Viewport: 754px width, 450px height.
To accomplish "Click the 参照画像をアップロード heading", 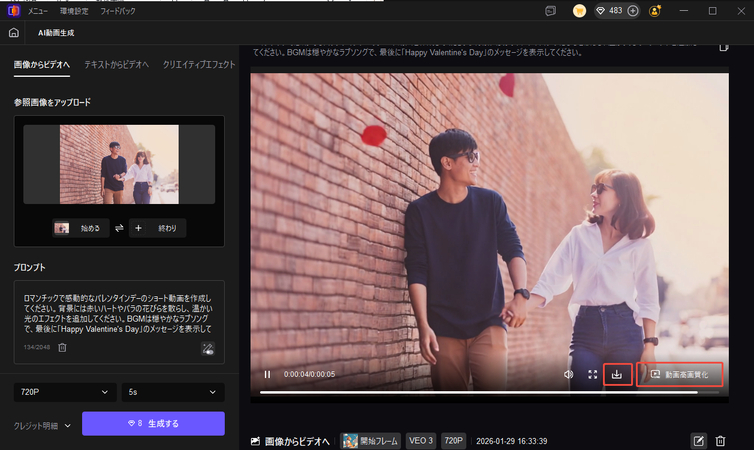I will point(52,102).
